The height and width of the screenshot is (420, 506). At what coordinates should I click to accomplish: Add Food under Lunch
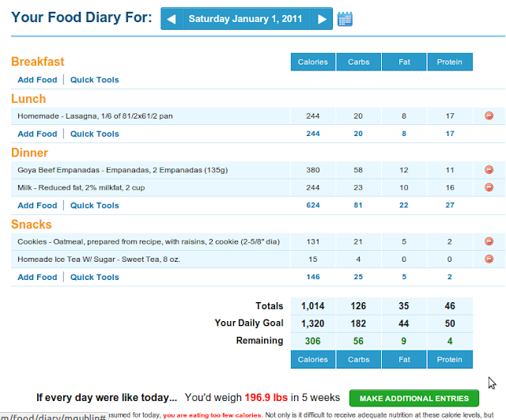37,134
